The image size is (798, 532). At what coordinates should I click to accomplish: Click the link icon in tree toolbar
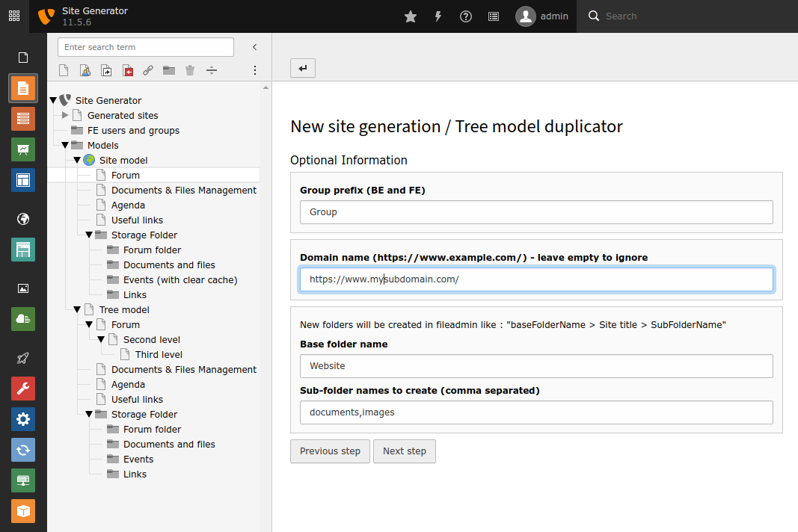(x=148, y=70)
